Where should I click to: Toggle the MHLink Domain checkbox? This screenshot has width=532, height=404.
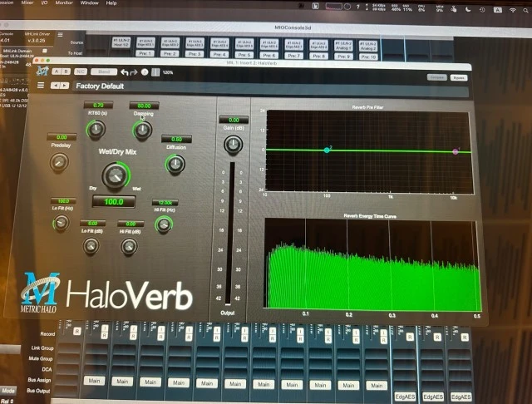(x=44, y=51)
